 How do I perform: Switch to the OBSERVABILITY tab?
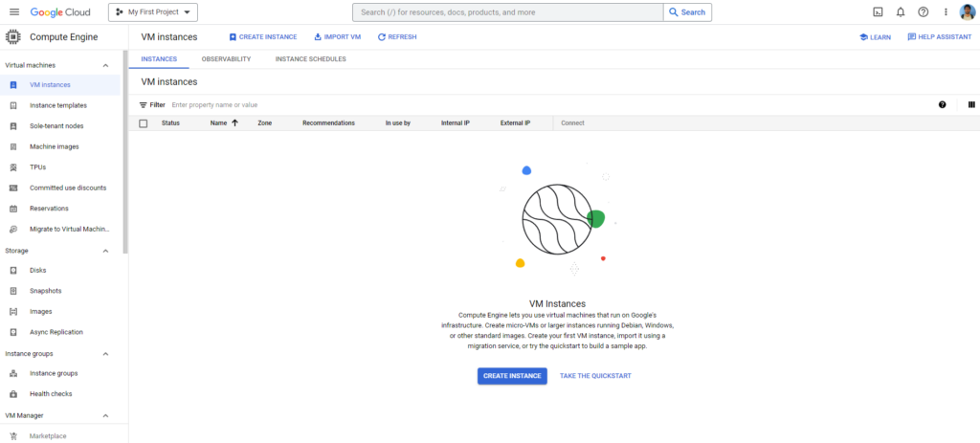click(226, 58)
